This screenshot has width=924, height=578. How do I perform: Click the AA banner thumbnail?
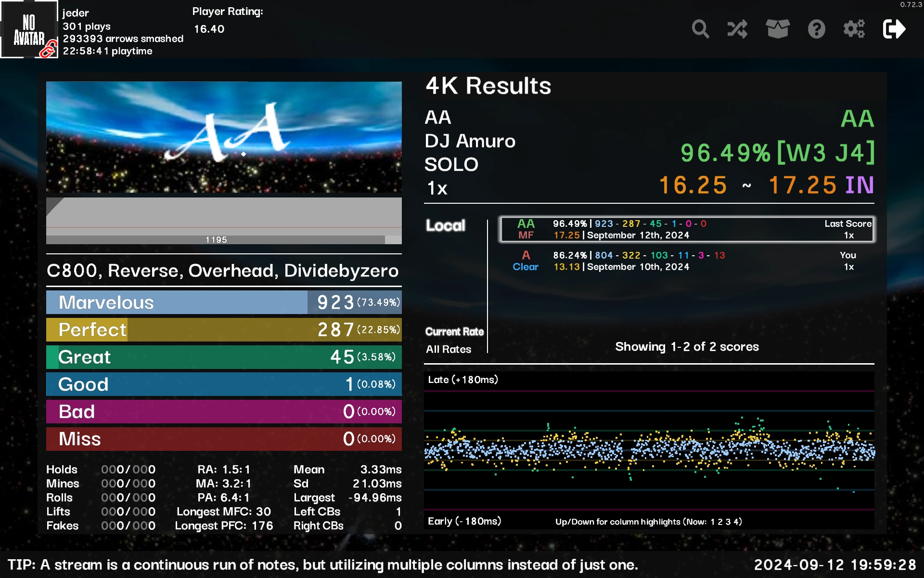224,137
